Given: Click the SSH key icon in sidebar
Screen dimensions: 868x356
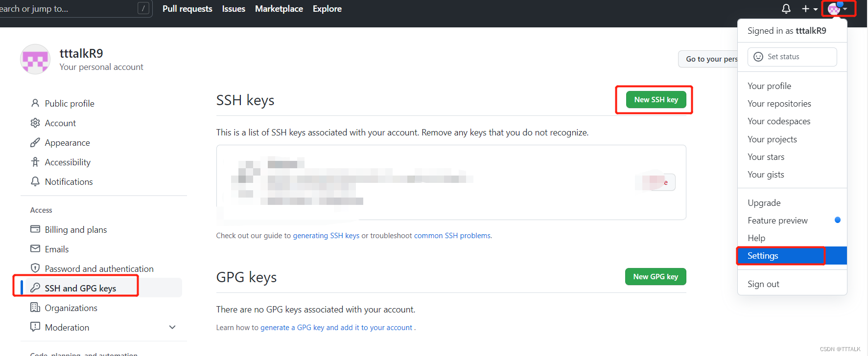Looking at the screenshot, I should coord(35,288).
